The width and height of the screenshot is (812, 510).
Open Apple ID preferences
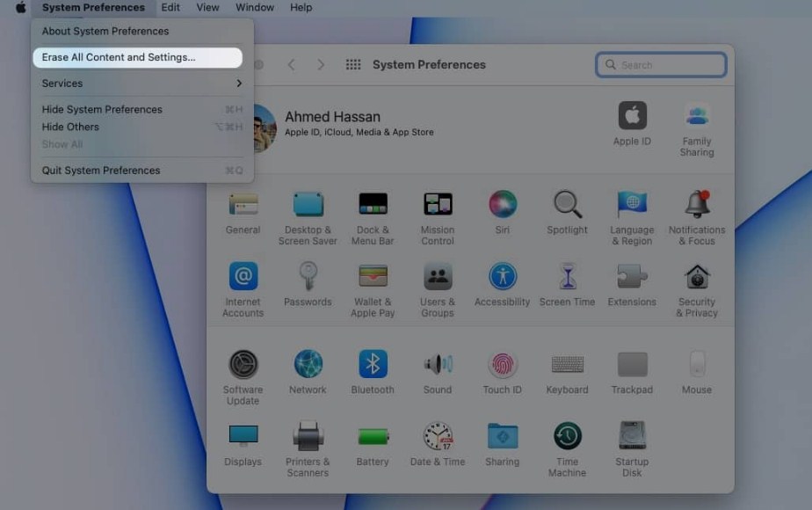click(x=633, y=123)
